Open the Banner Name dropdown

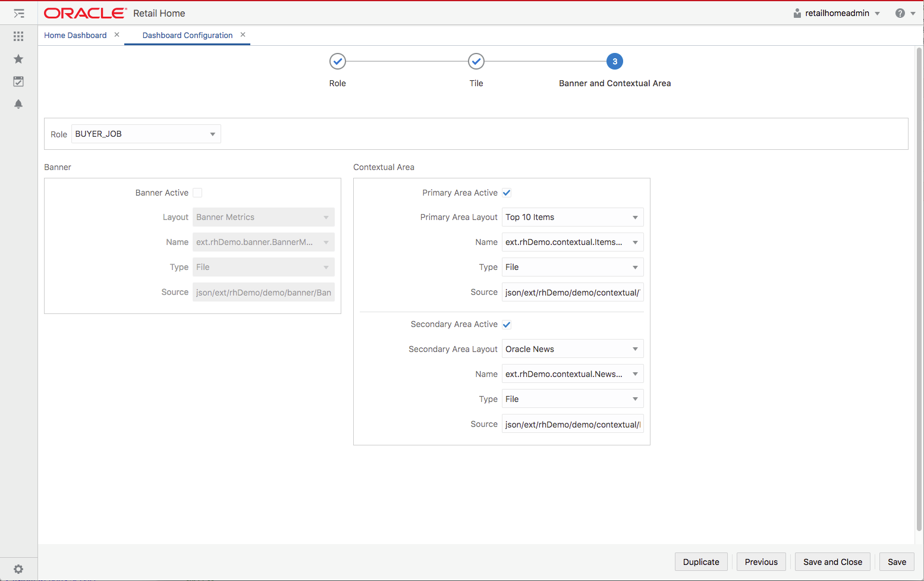tap(263, 242)
